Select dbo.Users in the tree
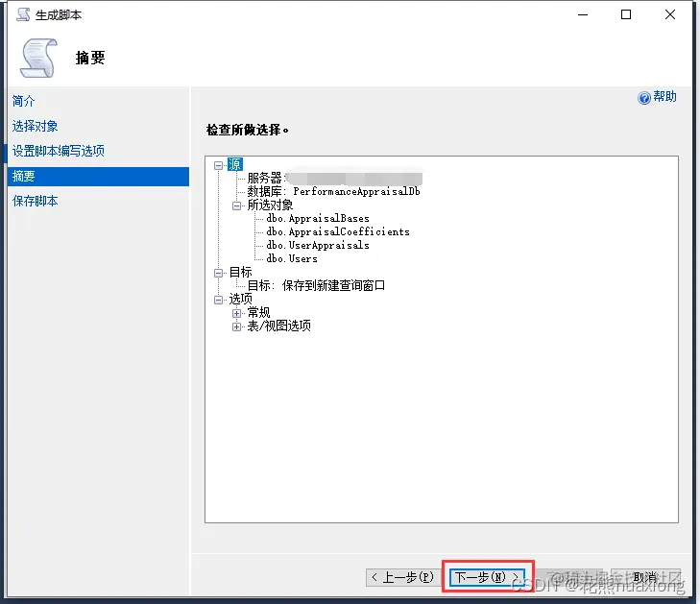700x604 pixels. (292, 258)
